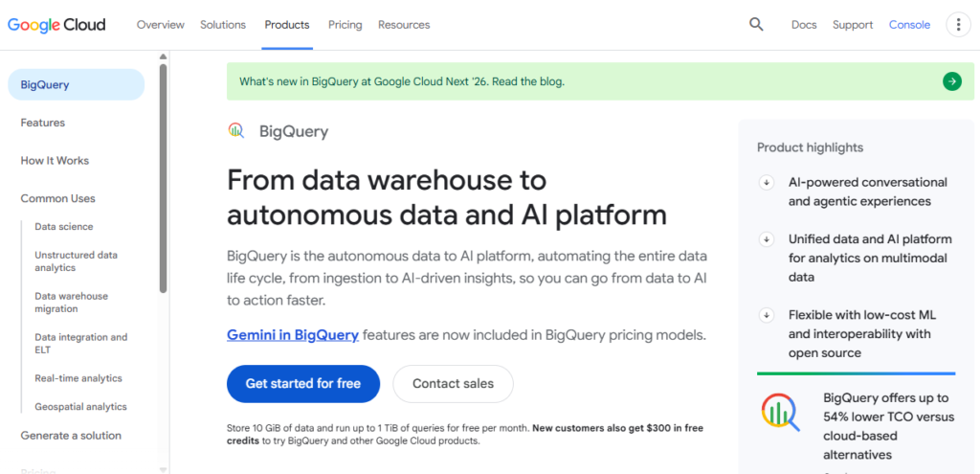The width and height of the screenshot is (980, 474).
Task: Click the sidebar scroll up arrow
Action: (163, 56)
